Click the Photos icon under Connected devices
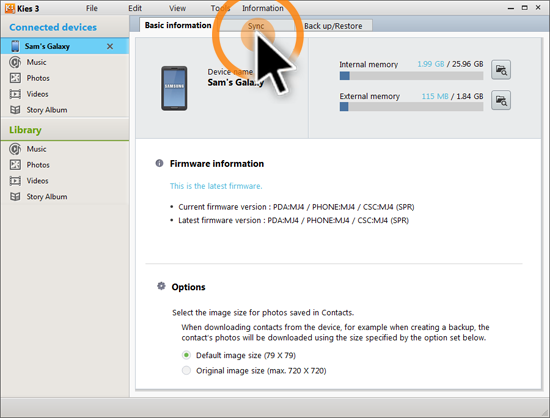Image resolution: width=550 pixels, height=418 pixels. (15, 78)
